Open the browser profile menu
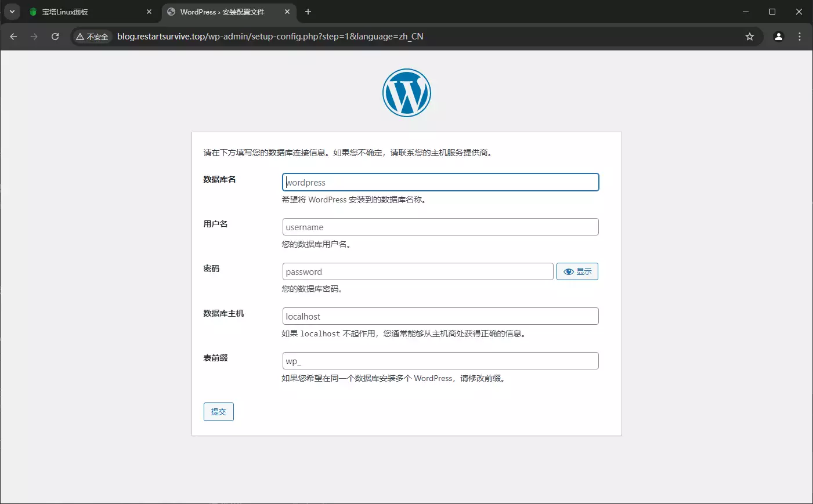Viewport: 813px width, 504px height. point(779,37)
